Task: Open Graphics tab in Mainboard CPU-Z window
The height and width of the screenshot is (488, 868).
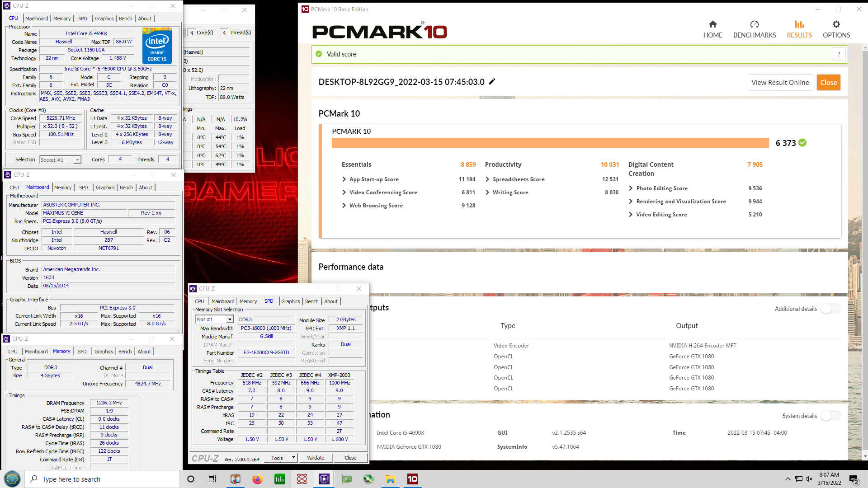Action: click(105, 188)
